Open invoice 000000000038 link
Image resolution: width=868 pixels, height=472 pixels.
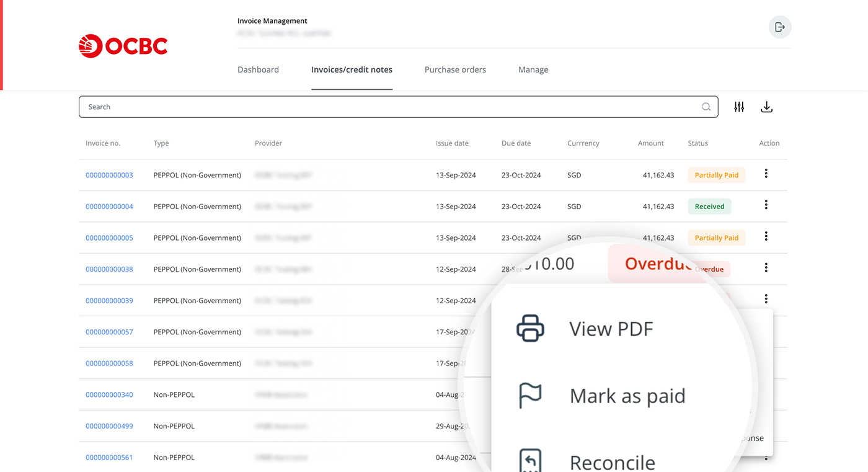109,269
